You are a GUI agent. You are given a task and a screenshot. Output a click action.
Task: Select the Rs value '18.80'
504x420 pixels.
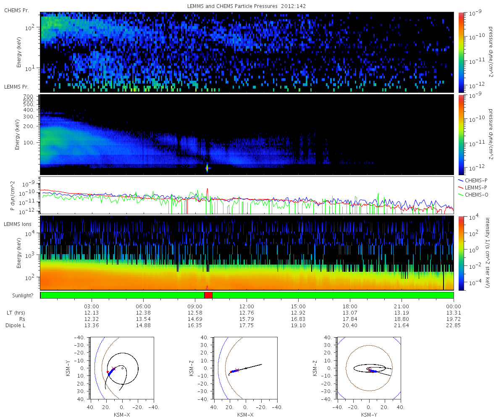coord(402,319)
